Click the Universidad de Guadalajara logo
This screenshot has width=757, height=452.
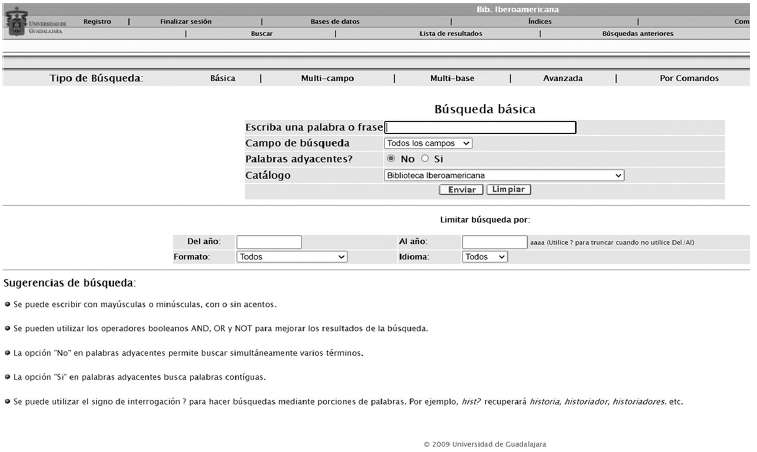[x=36, y=22]
